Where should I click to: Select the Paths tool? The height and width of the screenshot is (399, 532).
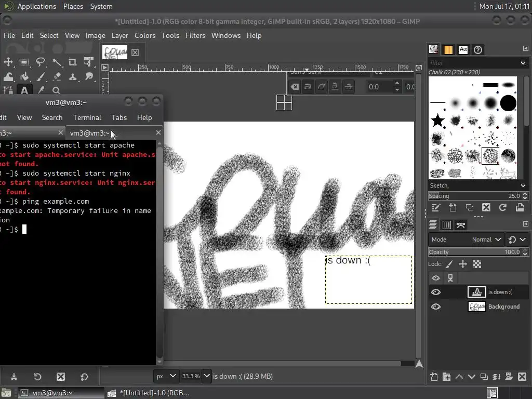click(8, 90)
